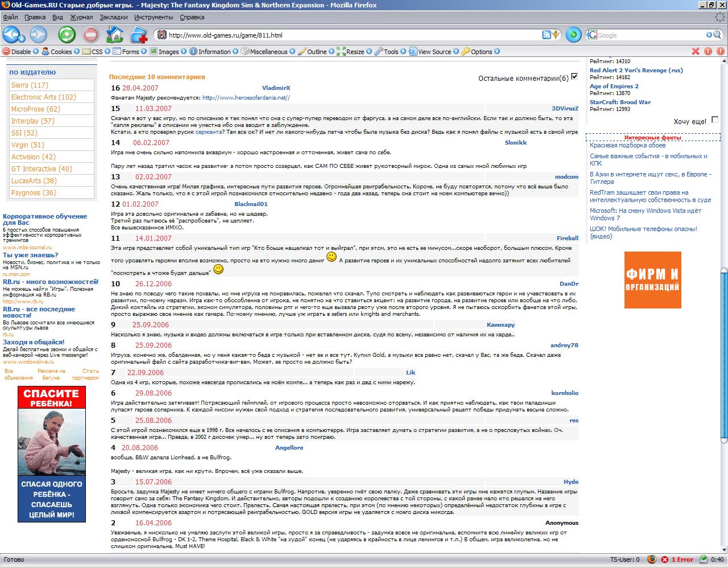Image resolution: width=728 pixels, height=568 pixels.
Task: Reload the page with the green Reload button
Action: pyautogui.click(x=67, y=35)
